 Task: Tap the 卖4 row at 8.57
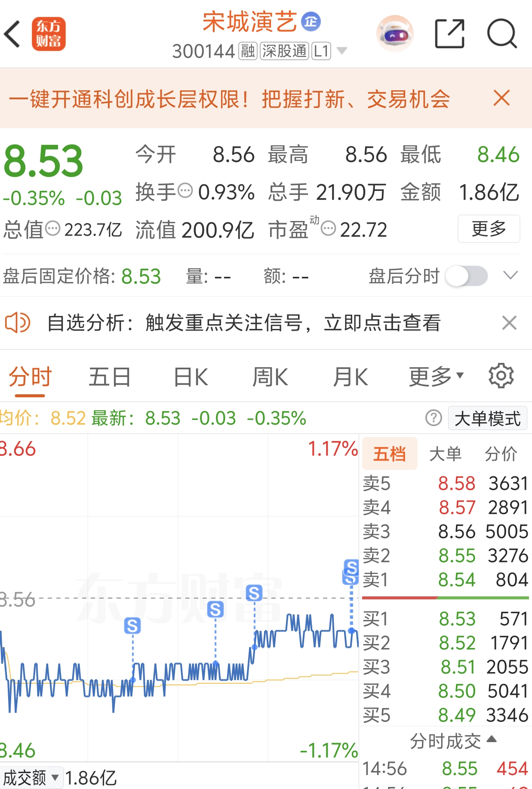pos(445,507)
